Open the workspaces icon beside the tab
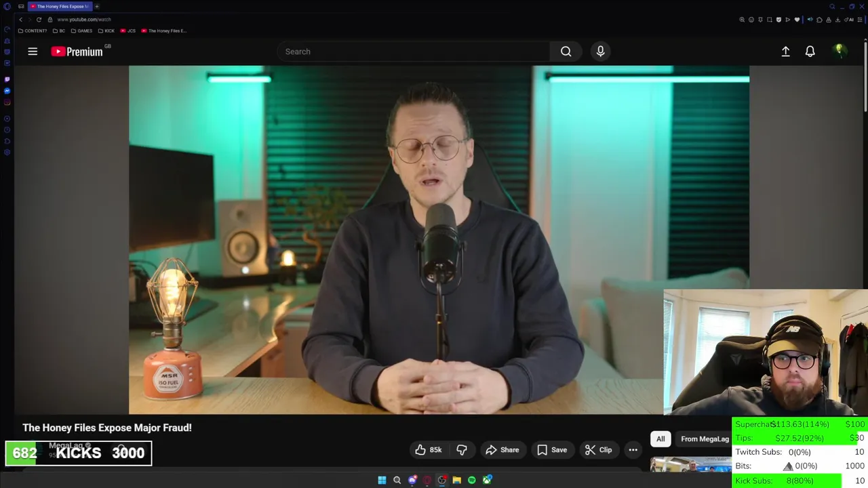The height and width of the screenshot is (488, 868). (x=21, y=7)
